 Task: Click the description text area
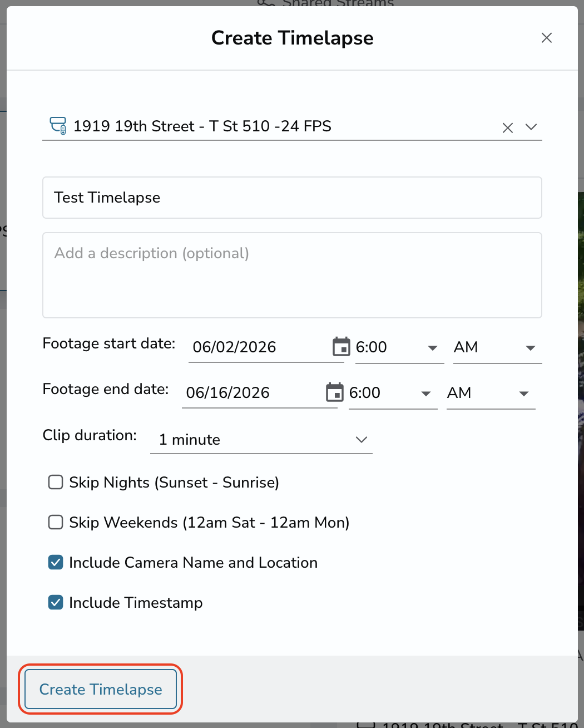tap(292, 275)
